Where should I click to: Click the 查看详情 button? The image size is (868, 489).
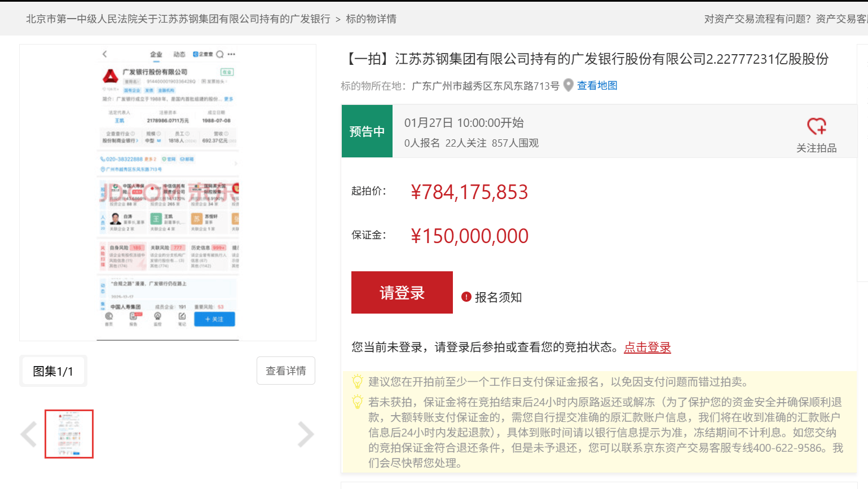click(285, 371)
